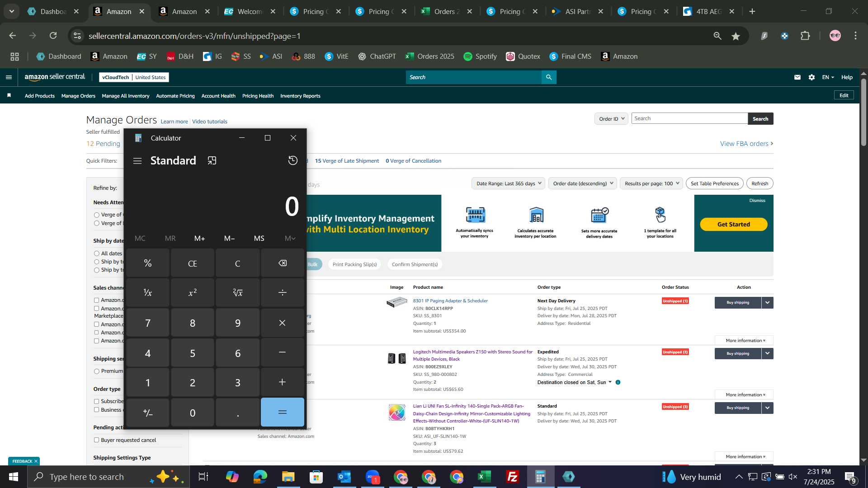Open Account Health menu item
The image size is (868, 488).
pyautogui.click(x=218, y=96)
